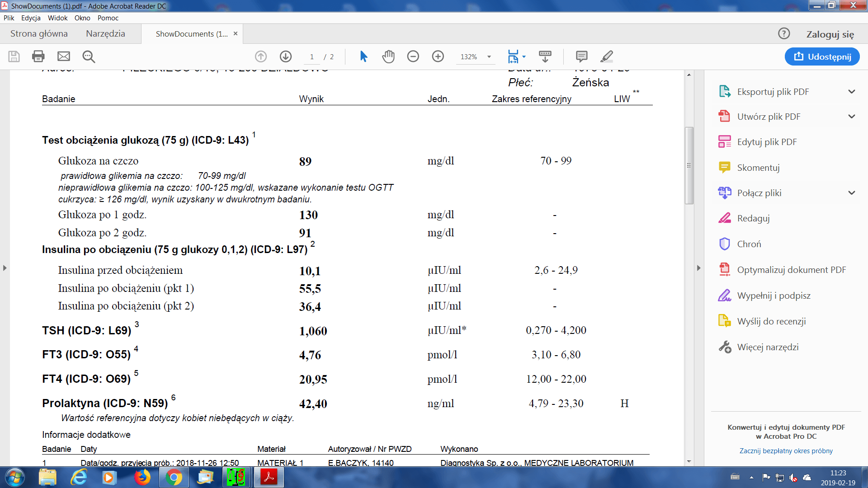Go to next page arrow

click(x=285, y=56)
